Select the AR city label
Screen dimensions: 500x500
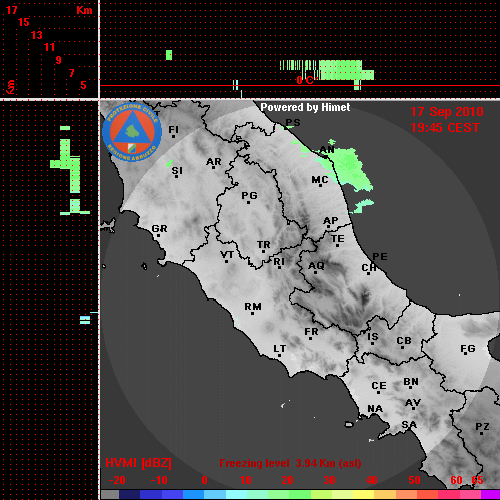[x=214, y=162]
